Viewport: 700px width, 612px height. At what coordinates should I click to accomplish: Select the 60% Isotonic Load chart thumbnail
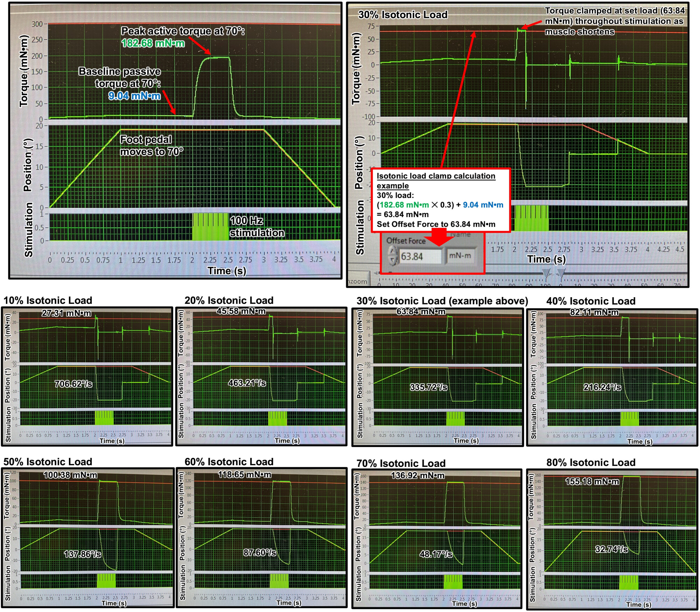[261, 538]
